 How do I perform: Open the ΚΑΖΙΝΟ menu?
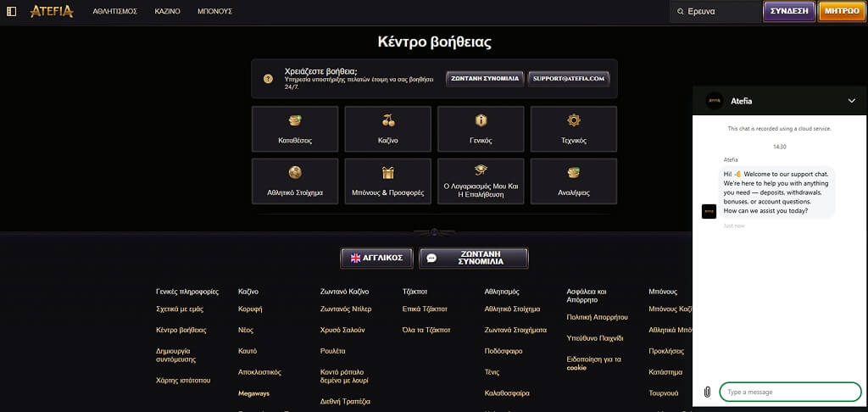click(x=167, y=11)
